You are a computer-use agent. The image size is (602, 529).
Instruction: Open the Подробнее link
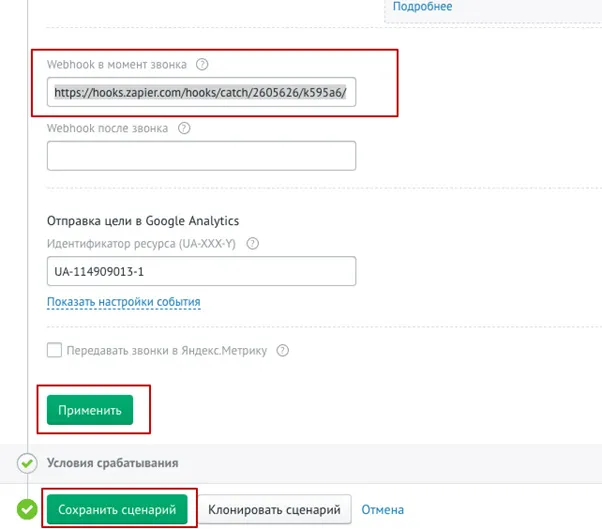click(x=422, y=6)
